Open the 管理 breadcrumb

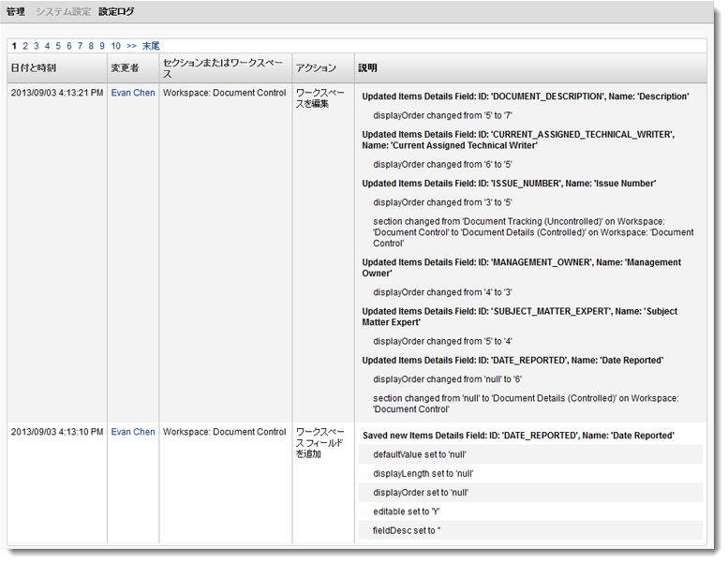point(16,11)
